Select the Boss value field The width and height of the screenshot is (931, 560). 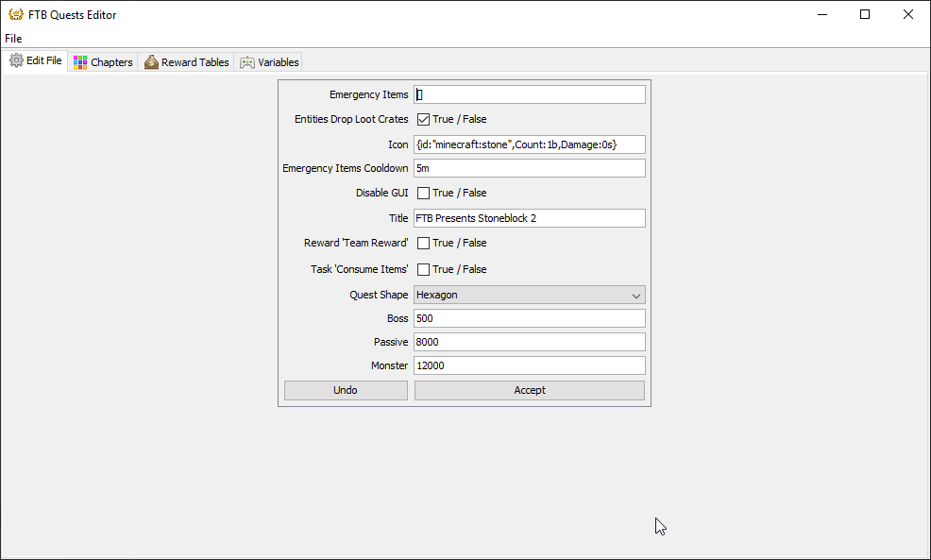tap(529, 318)
